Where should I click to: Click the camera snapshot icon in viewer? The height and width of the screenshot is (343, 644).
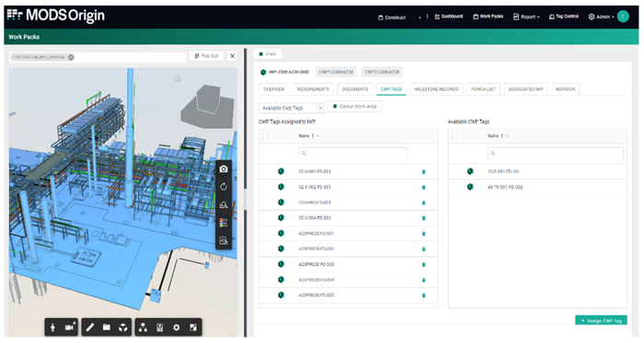coord(224,169)
